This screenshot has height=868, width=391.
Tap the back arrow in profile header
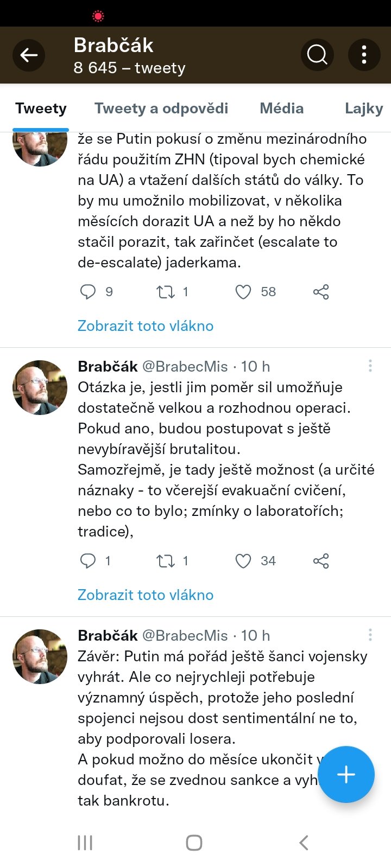tap(29, 55)
